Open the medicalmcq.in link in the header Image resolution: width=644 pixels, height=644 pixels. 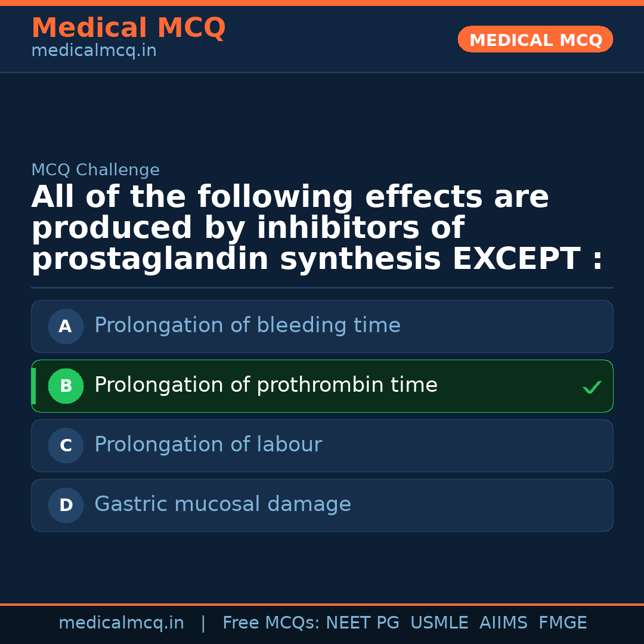click(x=94, y=51)
